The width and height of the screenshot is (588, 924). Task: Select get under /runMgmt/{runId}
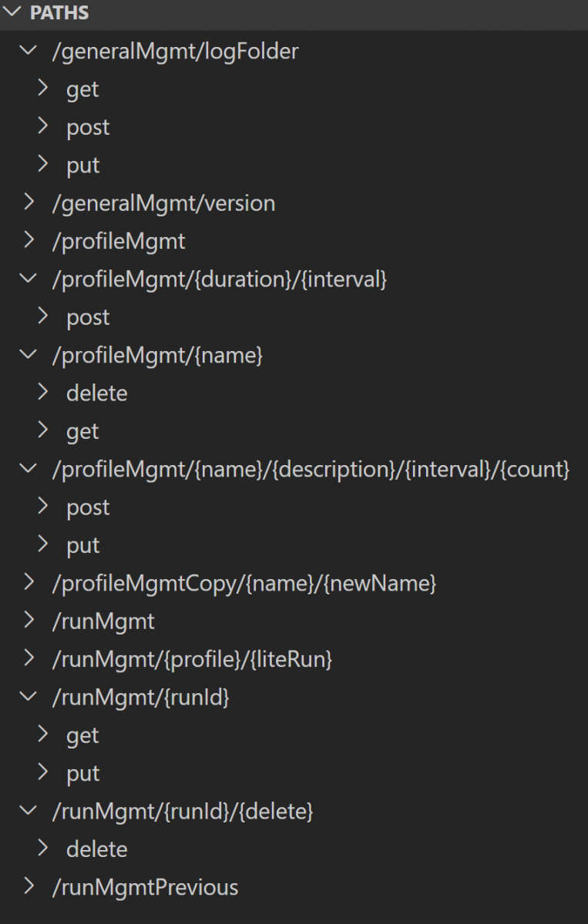(x=82, y=735)
